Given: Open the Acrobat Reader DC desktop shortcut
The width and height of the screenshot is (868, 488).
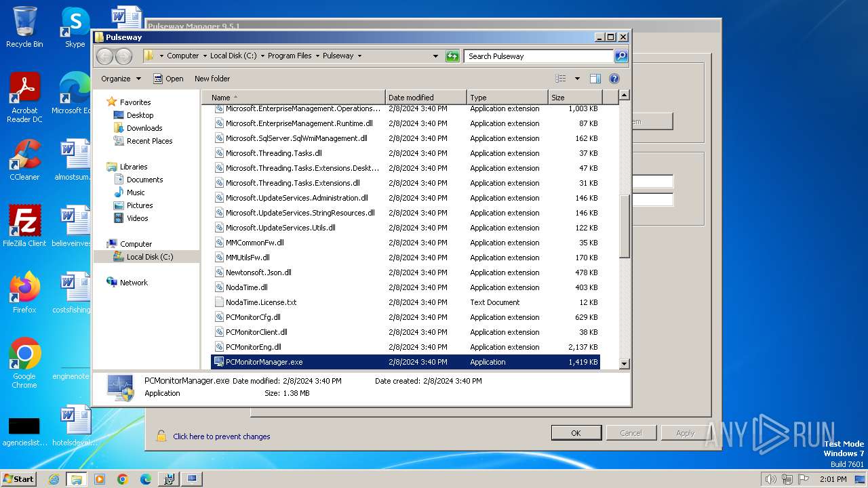Looking at the screenshot, I should click(24, 97).
